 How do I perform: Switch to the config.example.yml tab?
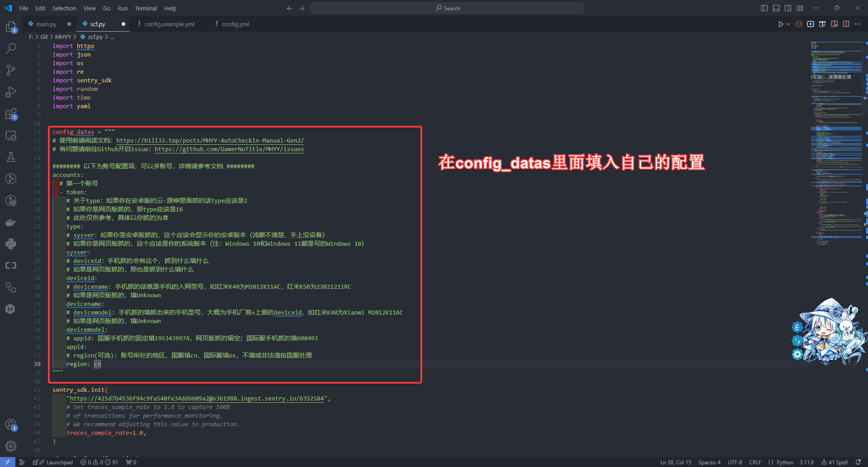coord(169,24)
